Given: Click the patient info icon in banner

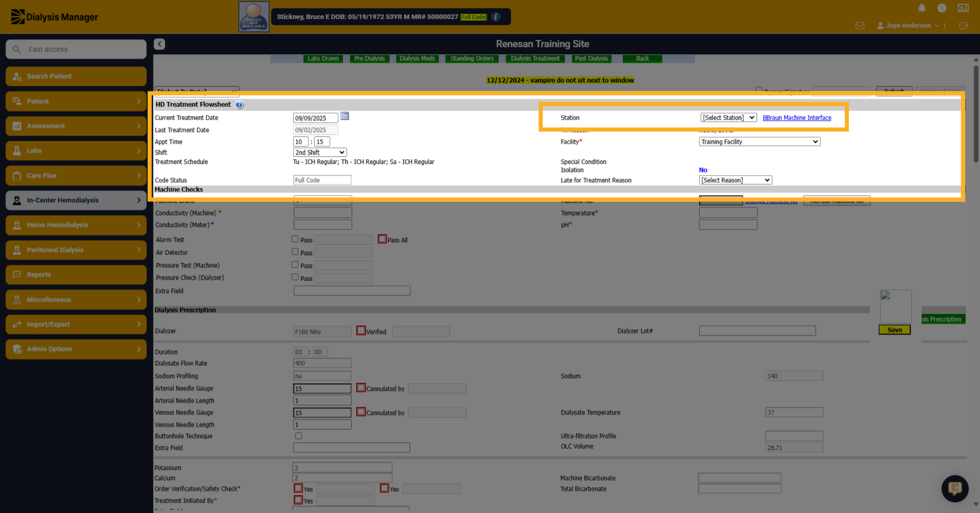Looking at the screenshot, I should point(496,17).
